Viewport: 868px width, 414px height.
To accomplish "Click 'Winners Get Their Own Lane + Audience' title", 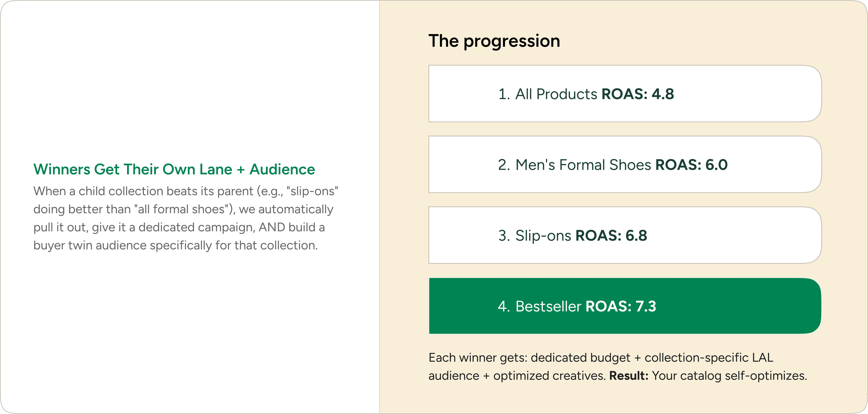I will 174,169.
